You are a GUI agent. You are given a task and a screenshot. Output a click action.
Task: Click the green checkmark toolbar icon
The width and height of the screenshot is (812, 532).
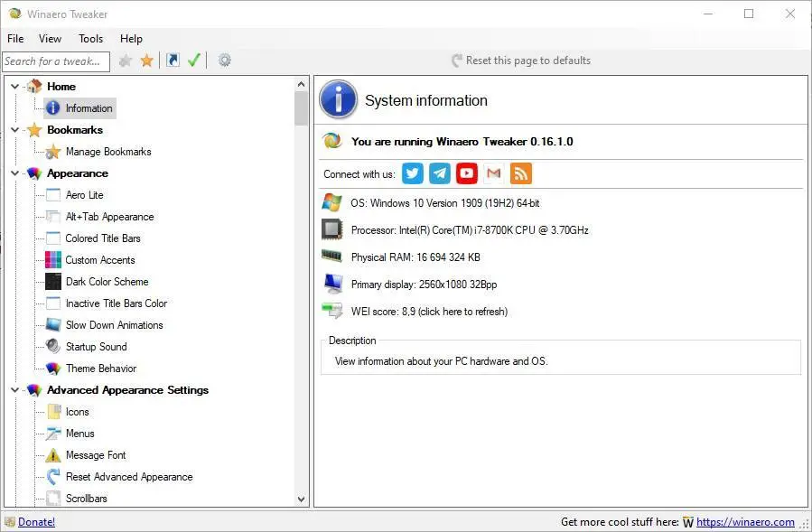(x=194, y=61)
